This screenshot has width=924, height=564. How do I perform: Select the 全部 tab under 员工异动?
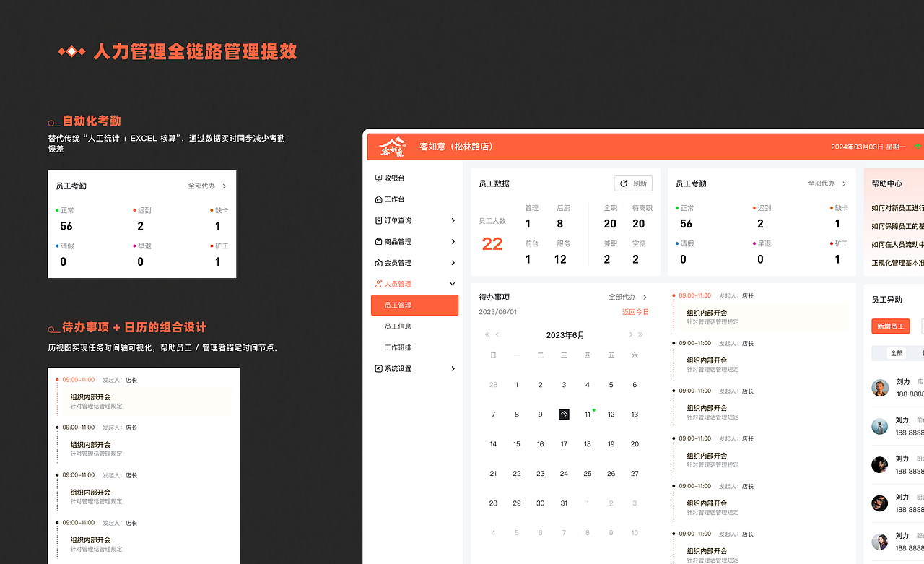coord(897,353)
